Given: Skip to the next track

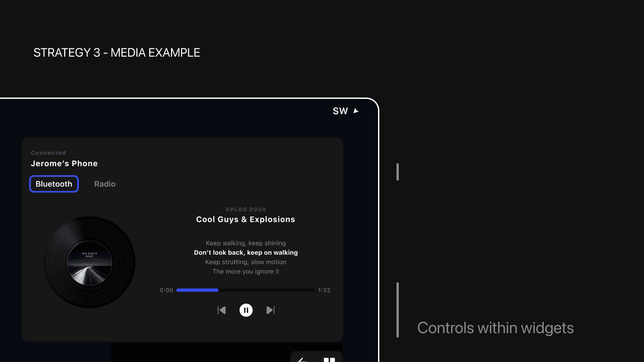Looking at the screenshot, I should (270, 310).
